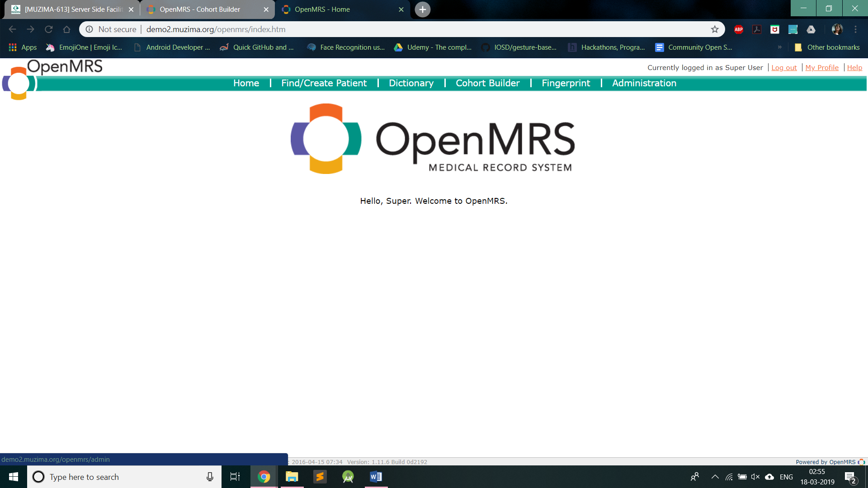Click the battery tray icon
The width and height of the screenshot is (868, 488).
pos(742,477)
